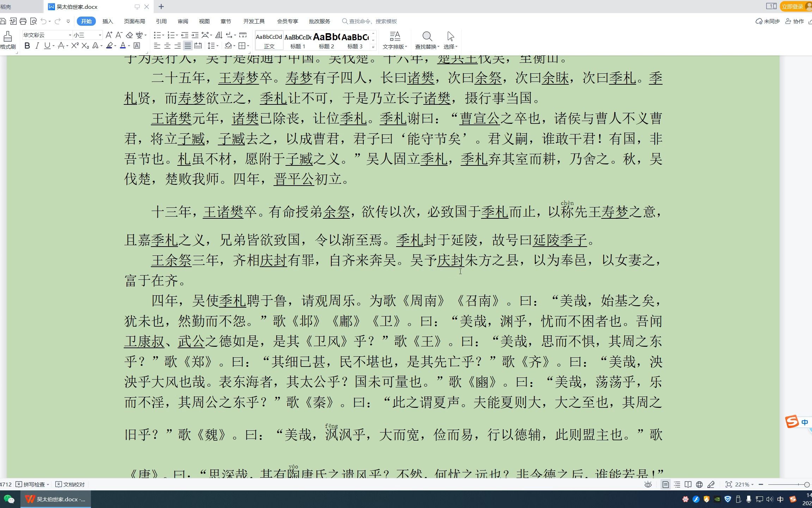This screenshot has height=508, width=812.
Task: Center align the text
Action: 167,46
